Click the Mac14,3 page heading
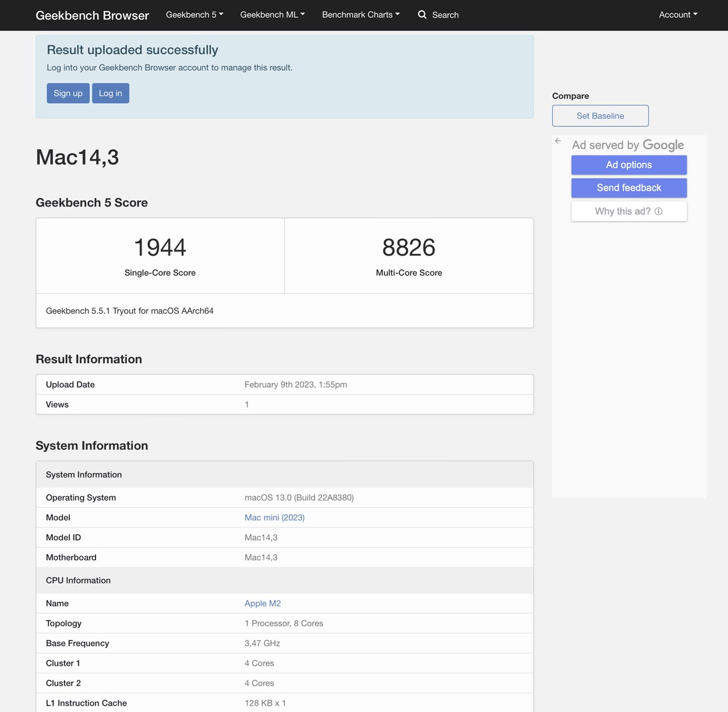Screen dimensions: 728x712 [77, 158]
